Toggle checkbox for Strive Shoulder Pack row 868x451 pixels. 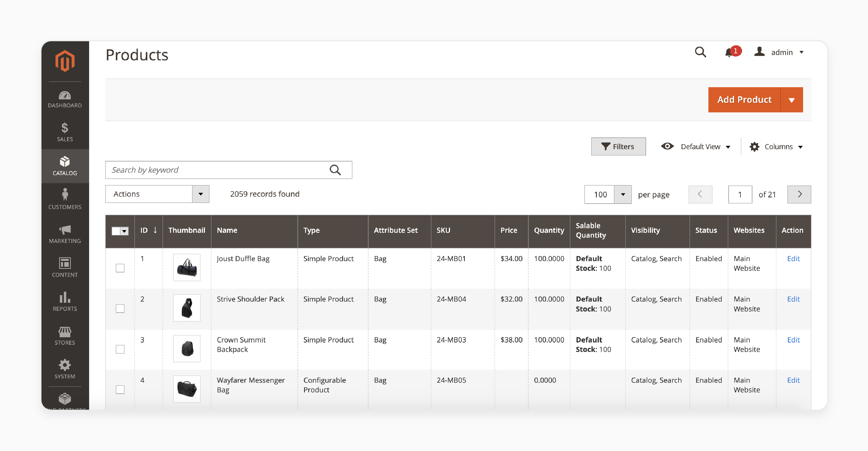point(119,309)
